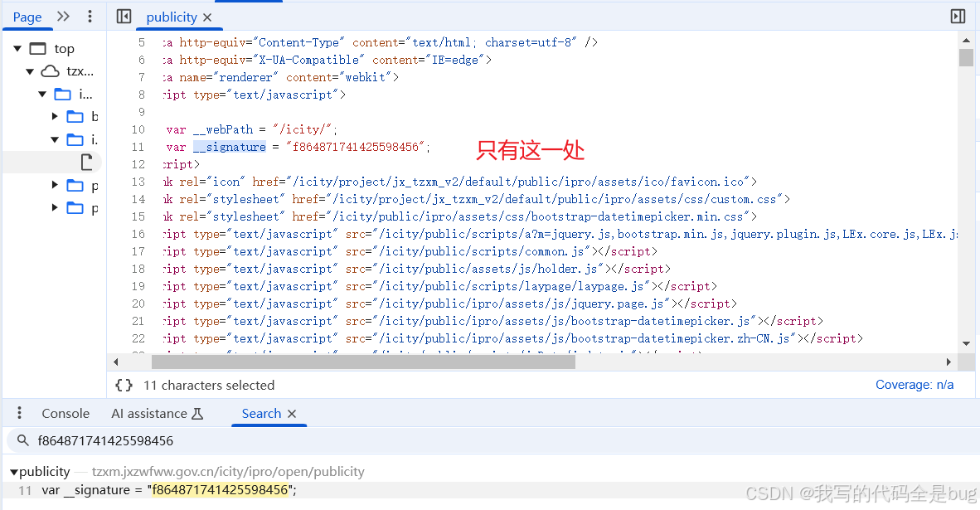Switch to the Console drawer tab
This screenshot has height=510, width=980.
[x=65, y=413]
